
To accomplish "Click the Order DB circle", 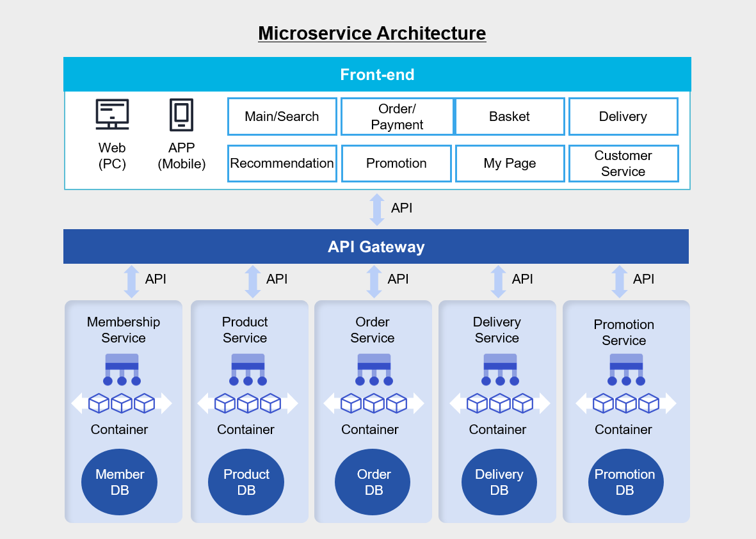I will [x=373, y=482].
